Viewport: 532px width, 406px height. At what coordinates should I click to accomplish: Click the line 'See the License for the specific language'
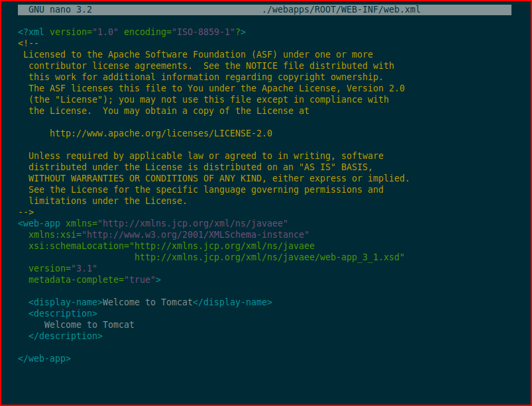[x=206, y=189]
